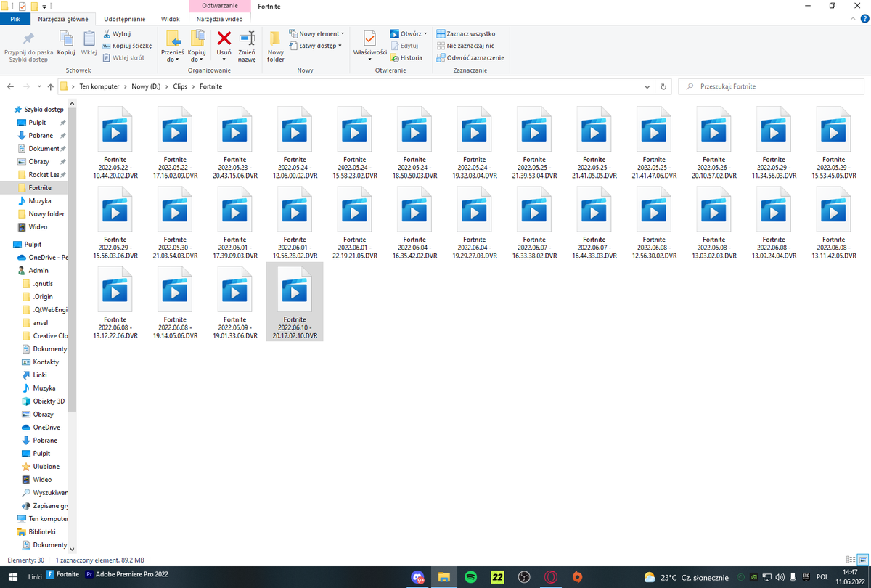Open Opera browser from the taskbar
The height and width of the screenshot is (588, 871).
pyautogui.click(x=551, y=577)
